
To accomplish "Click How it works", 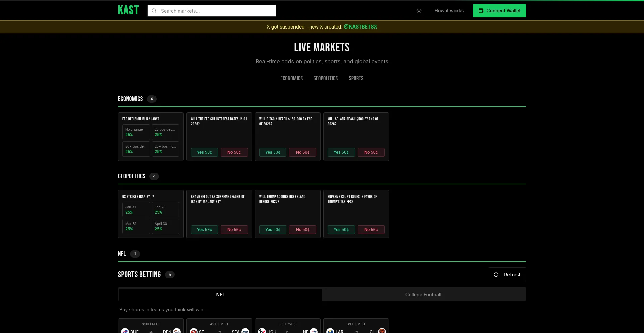I will pyautogui.click(x=449, y=11).
